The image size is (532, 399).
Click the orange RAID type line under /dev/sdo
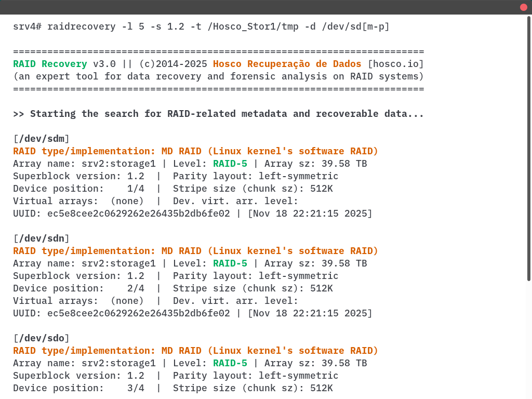tap(195, 351)
